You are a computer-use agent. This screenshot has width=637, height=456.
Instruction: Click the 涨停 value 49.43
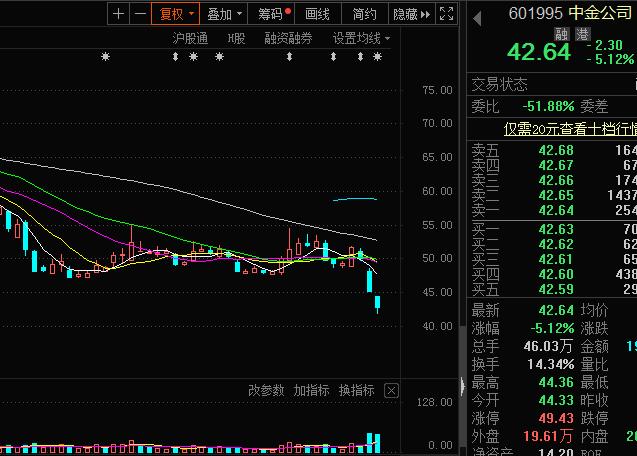[556, 418]
